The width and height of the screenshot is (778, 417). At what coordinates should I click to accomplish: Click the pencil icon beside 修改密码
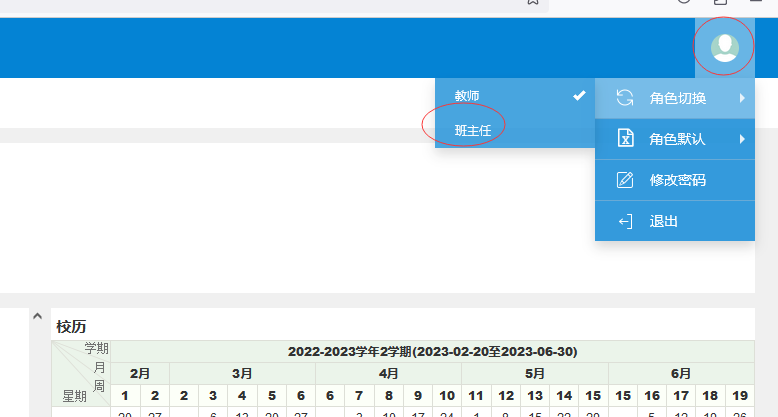point(625,180)
